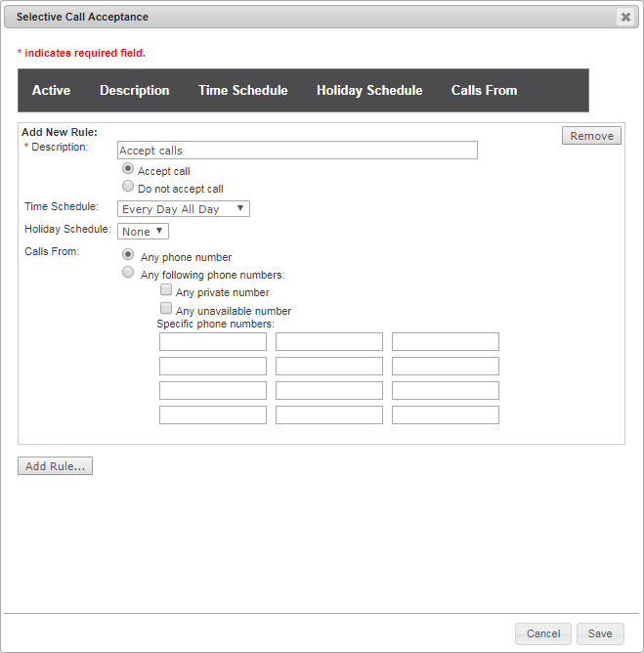Save the call acceptance rules

[x=600, y=633]
